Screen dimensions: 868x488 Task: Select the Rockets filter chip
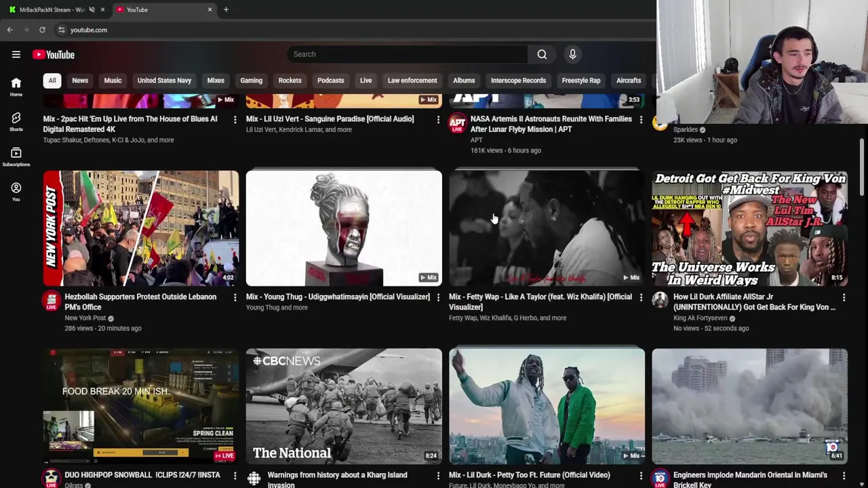click(290, 81)
